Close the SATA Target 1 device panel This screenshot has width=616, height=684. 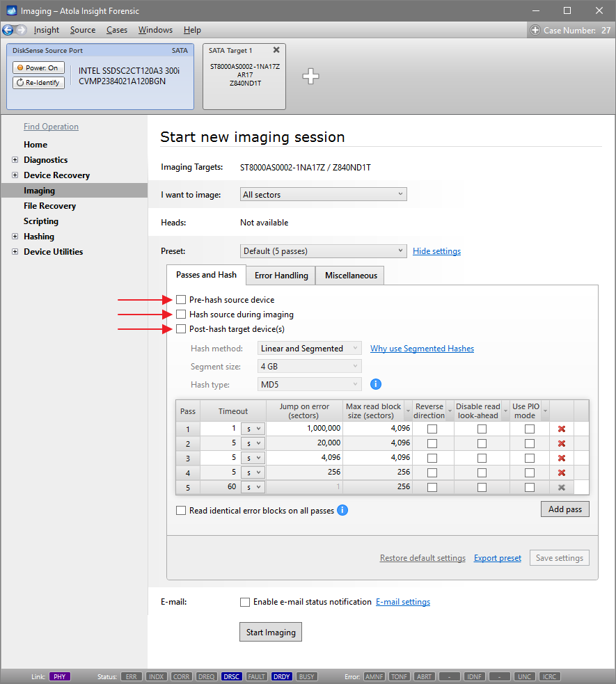276,50
